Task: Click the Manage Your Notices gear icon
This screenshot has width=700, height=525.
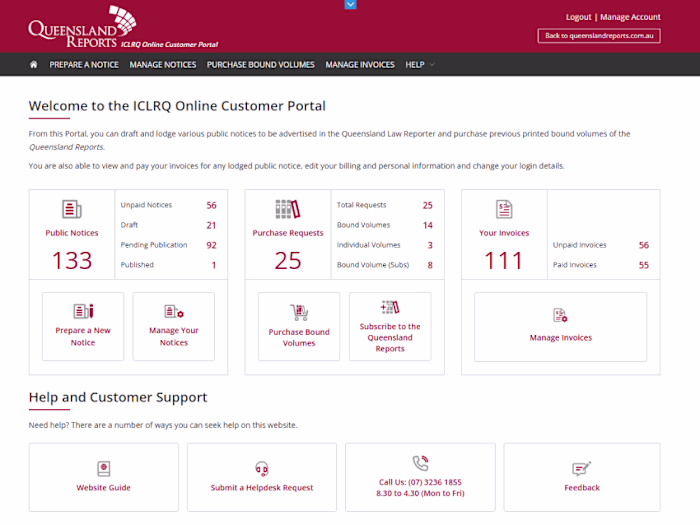Action: point(174,311)
